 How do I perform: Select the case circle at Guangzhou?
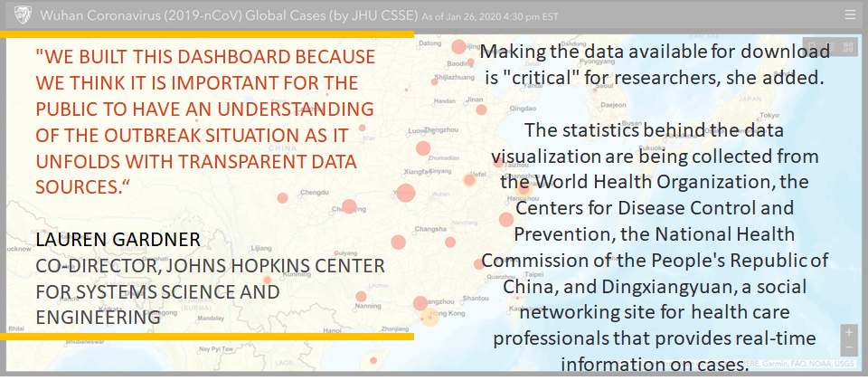pos(420,303)
